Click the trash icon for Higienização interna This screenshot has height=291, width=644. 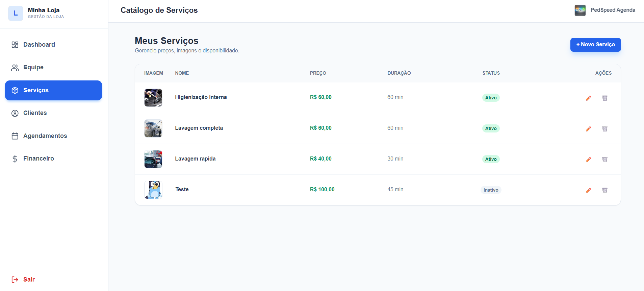(604, 98)
